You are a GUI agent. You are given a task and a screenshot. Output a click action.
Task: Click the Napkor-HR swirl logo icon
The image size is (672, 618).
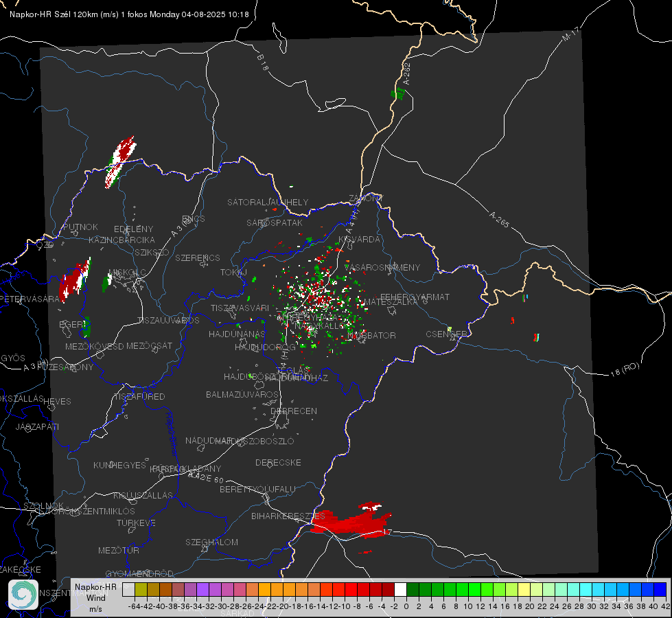(x=23, y=595)
